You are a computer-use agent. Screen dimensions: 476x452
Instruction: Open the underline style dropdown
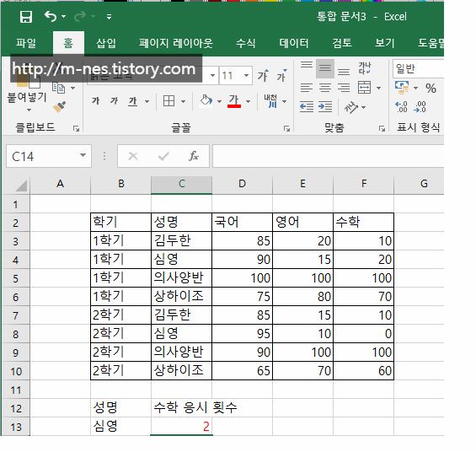(x=147, y=101)
